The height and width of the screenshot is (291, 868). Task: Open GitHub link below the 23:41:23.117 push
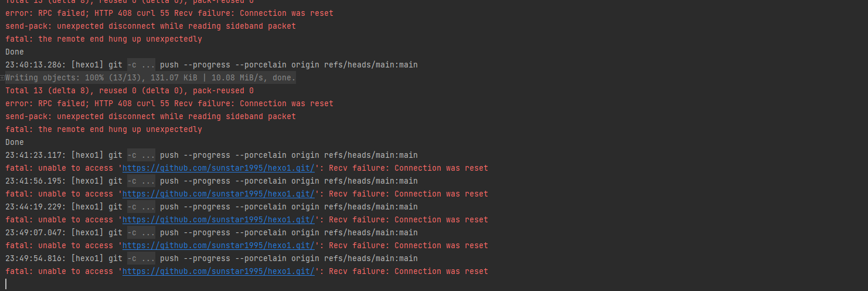(218, 168)
